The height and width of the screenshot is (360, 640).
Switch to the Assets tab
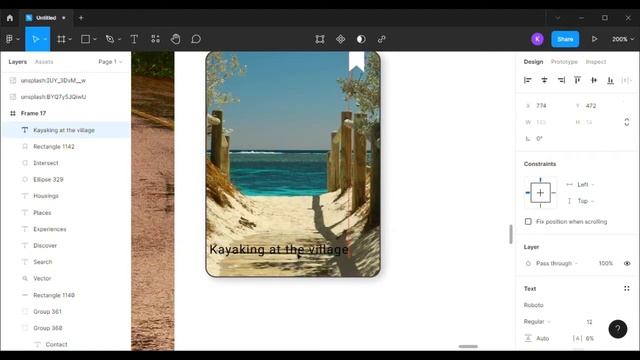pos(44,62)
